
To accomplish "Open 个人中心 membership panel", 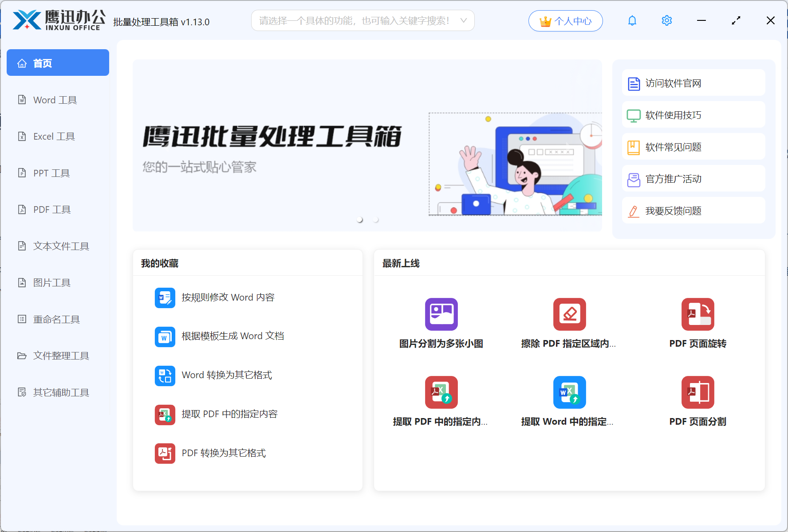I will pos(565,20).
